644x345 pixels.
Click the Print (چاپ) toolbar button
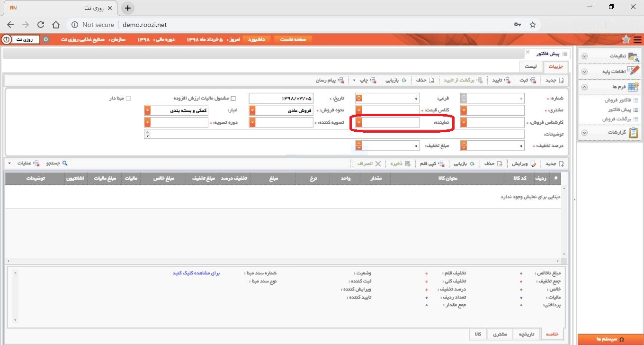(x=367, y=80)
